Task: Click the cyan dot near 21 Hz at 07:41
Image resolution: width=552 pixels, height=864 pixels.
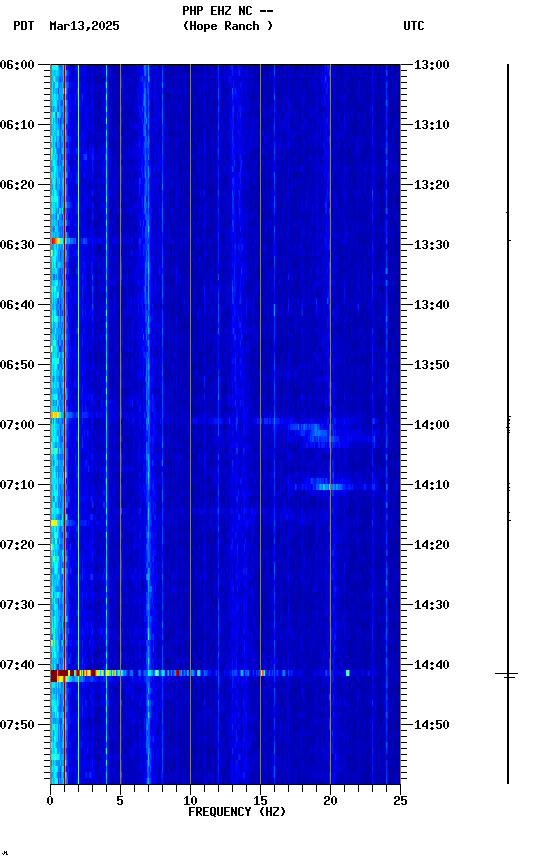Action: 348,673
